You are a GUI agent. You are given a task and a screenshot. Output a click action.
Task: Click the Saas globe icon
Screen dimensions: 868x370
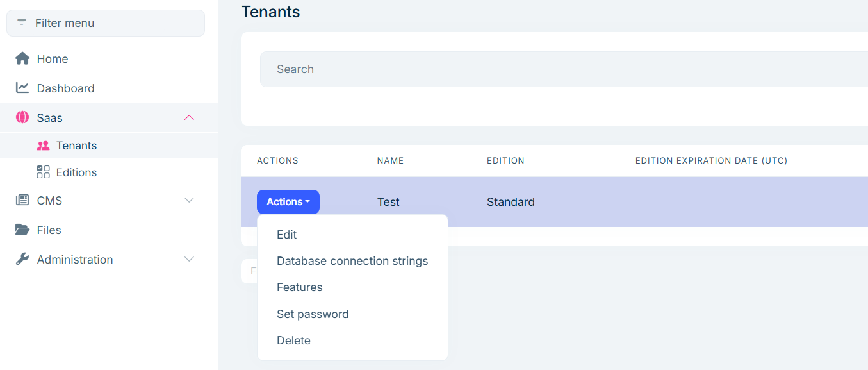22,117
